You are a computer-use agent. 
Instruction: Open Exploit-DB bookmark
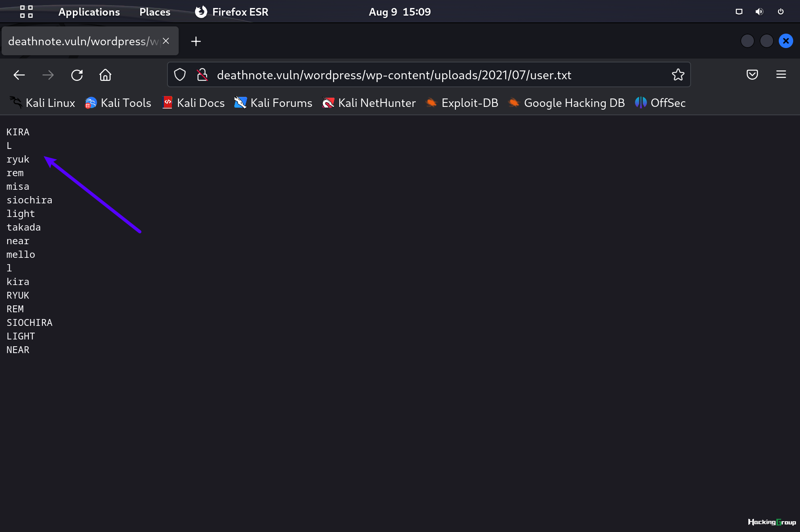point(462,103)
